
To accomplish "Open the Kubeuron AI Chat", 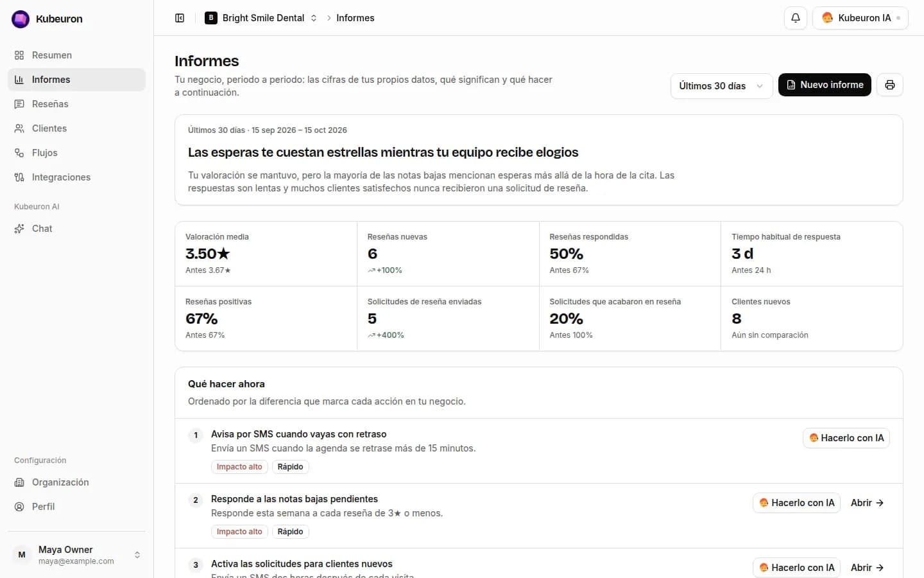I will (x=77, y=229).
